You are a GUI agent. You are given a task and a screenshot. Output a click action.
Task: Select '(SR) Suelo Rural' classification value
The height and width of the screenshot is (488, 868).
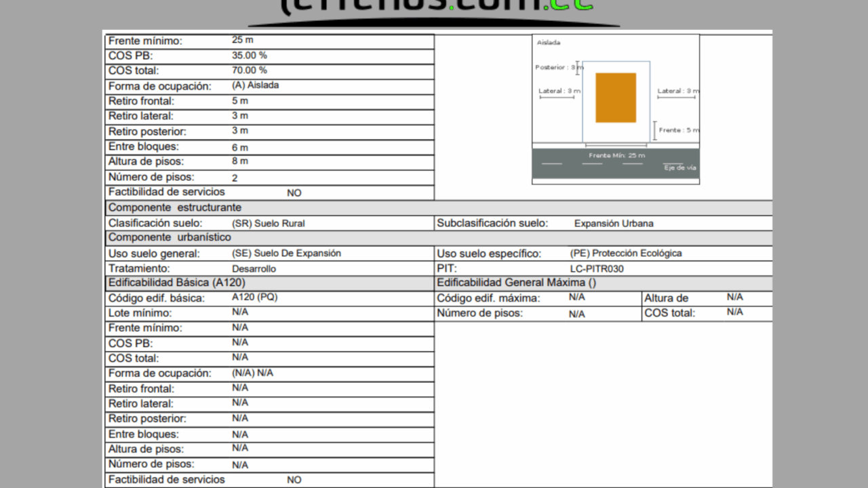[269, 223]
